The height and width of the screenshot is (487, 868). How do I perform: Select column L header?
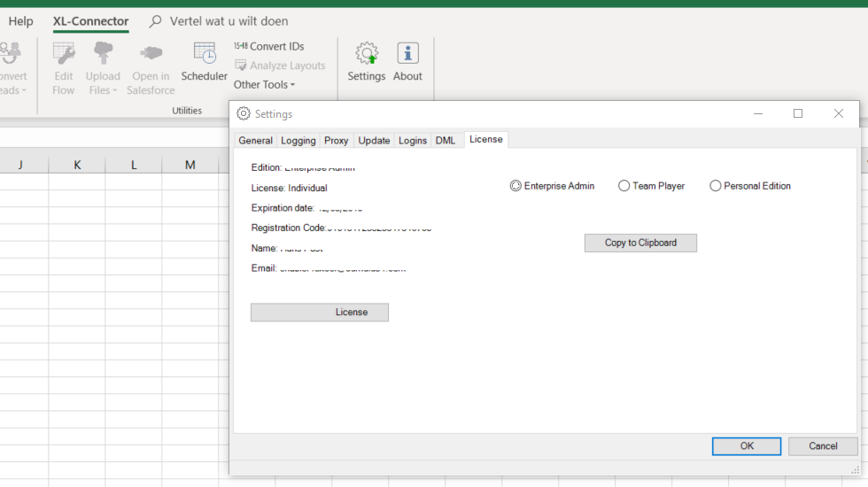click(x=134, y=165)
